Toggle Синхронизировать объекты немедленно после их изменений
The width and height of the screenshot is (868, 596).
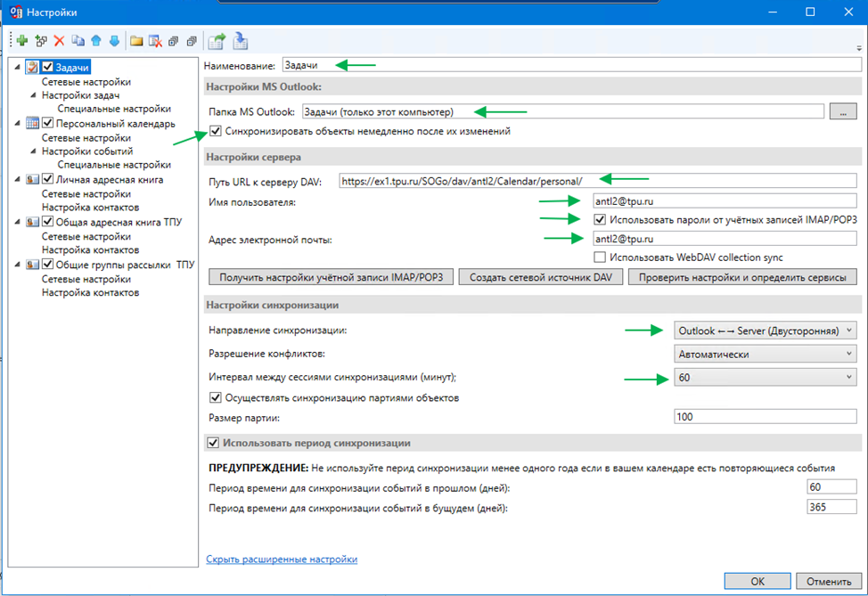click(216, 131)
